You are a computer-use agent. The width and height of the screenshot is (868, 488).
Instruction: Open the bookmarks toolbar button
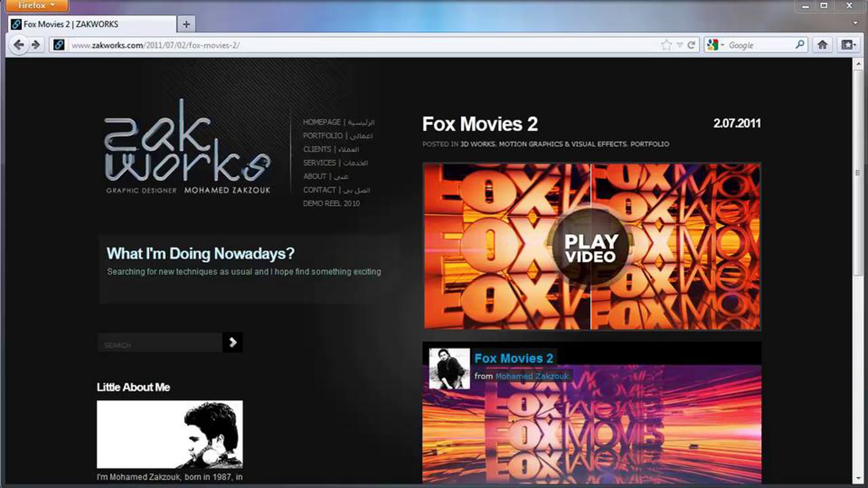(848, 45)
